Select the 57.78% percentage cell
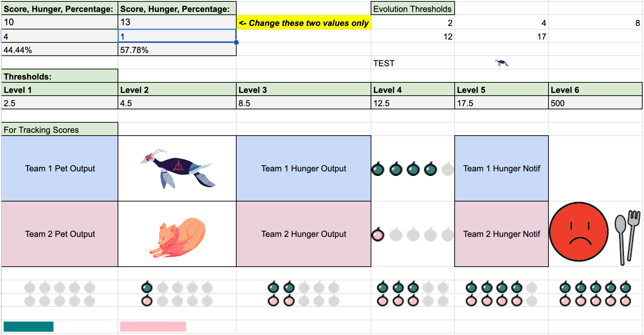644x335 pixels. pos(177,49)
